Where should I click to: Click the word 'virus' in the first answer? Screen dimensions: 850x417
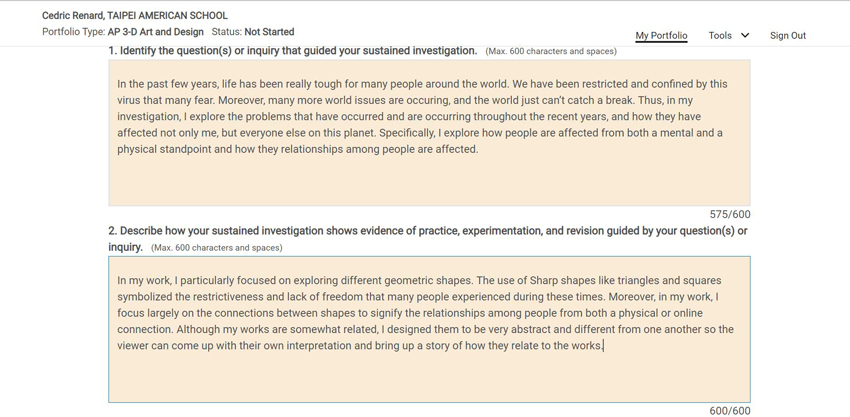(x=128, y=100)
